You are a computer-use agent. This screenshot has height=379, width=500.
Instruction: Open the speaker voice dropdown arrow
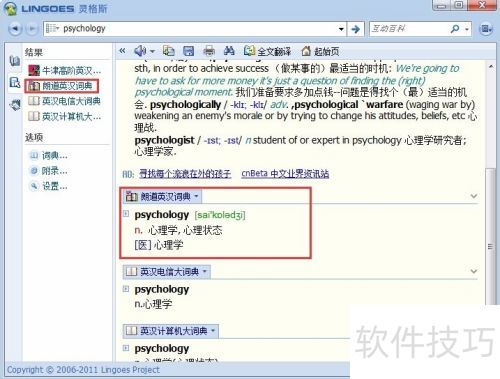pyautogui.click(x=152, y=51)
